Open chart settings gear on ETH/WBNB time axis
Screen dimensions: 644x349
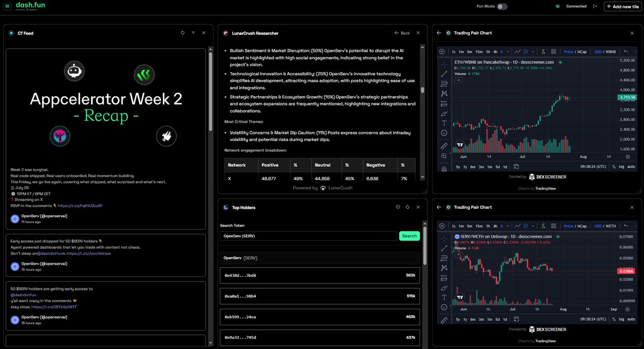(627, 156)
